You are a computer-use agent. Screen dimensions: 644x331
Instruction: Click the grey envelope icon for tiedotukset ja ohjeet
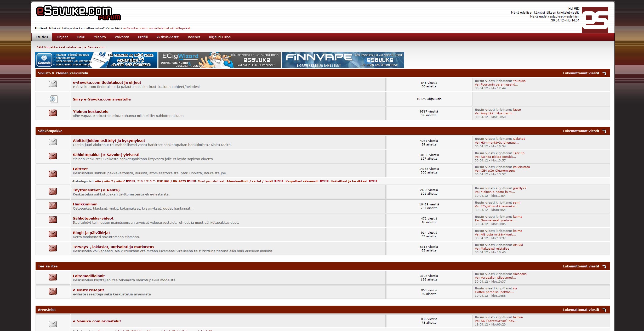[x=53, y=84]
